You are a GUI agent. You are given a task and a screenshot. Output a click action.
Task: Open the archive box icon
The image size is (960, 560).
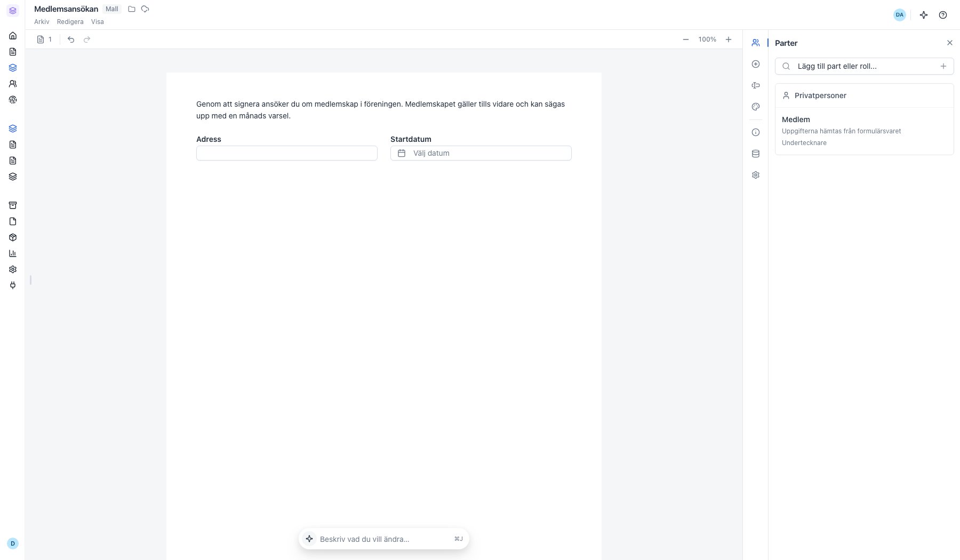pos(13,205)
